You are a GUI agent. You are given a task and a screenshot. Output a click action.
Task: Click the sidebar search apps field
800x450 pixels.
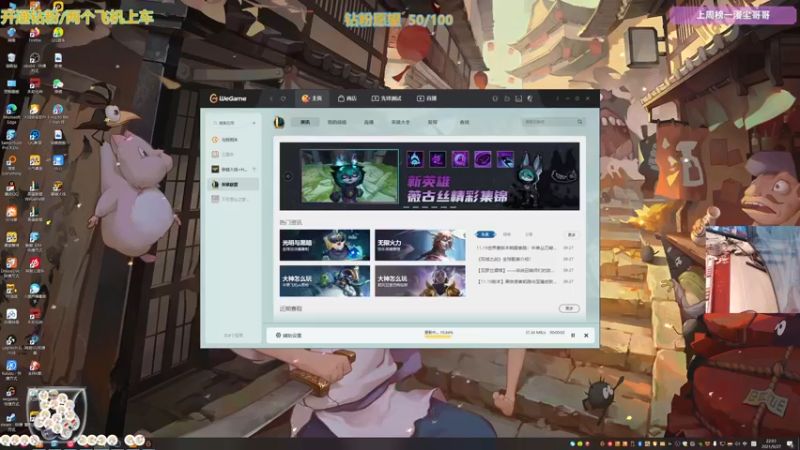[232, 123]
